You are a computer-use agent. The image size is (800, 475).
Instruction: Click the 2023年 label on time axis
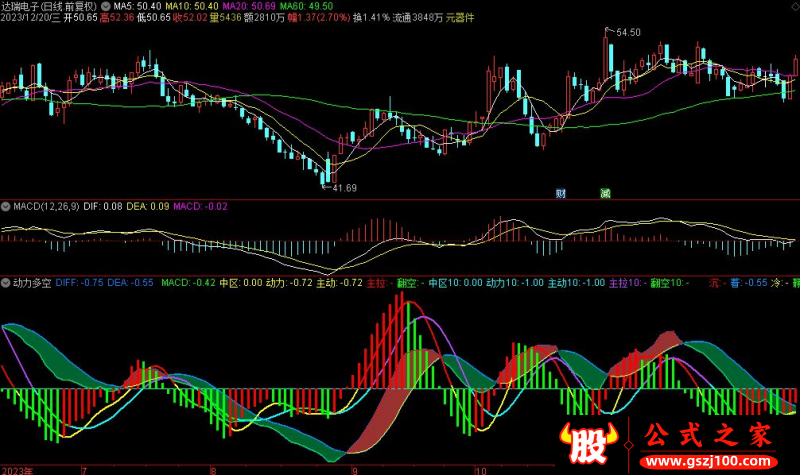coord(17,470)
